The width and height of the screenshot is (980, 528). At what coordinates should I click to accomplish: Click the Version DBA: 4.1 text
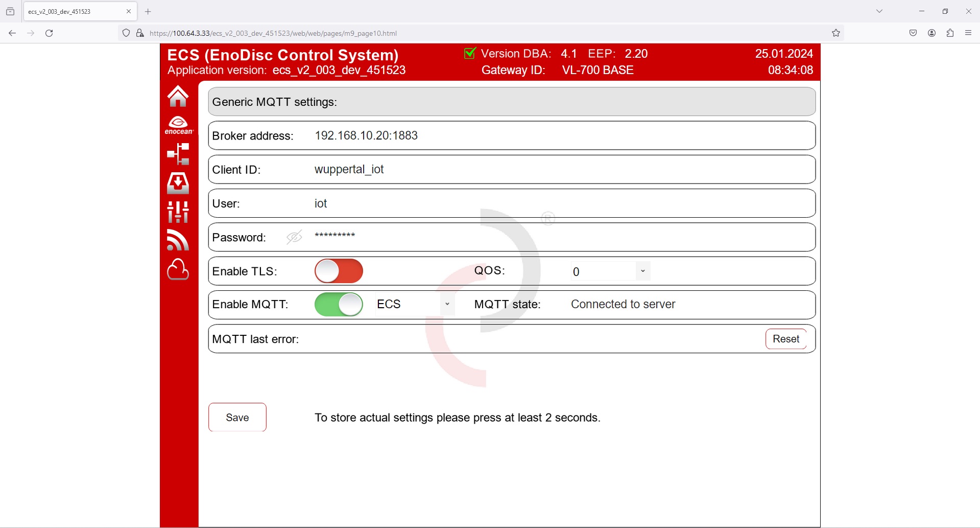529,54
